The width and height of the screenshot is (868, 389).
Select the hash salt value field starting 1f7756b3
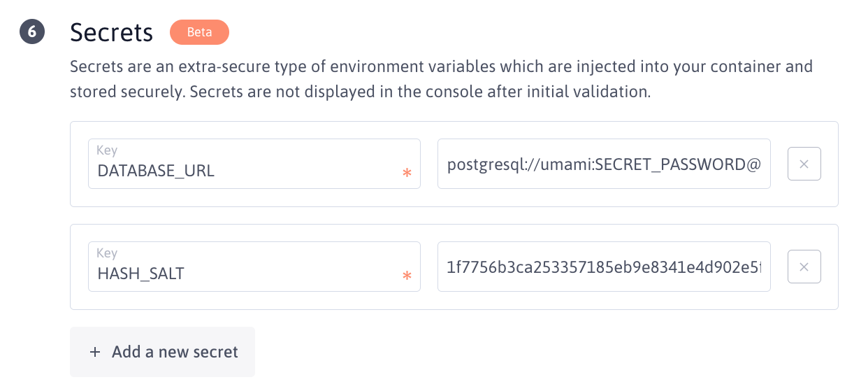click(x=604, y=267)
